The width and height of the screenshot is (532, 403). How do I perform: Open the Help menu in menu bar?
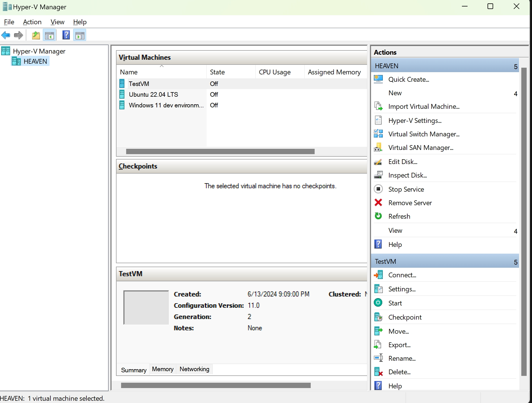click(x=80, y=22)
